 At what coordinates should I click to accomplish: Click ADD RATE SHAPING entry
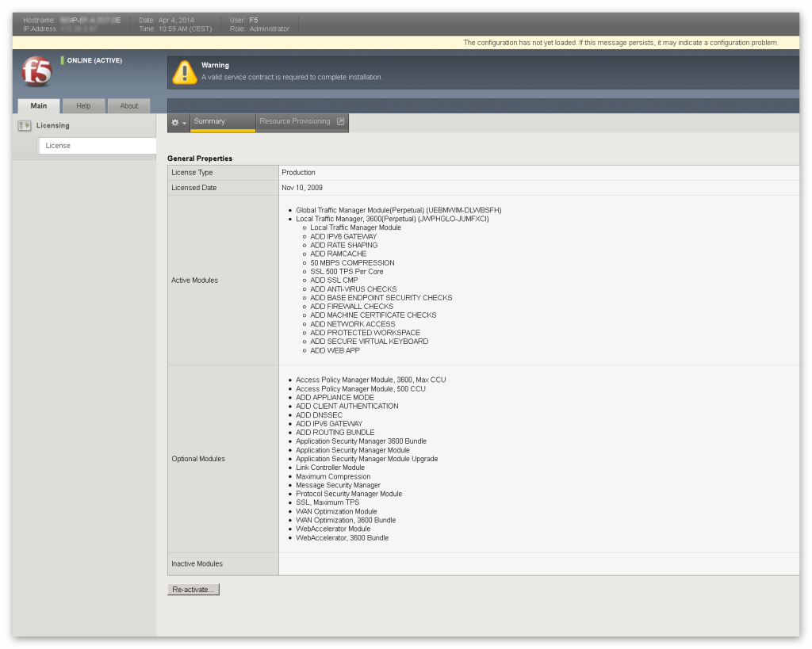click(344, 246)
